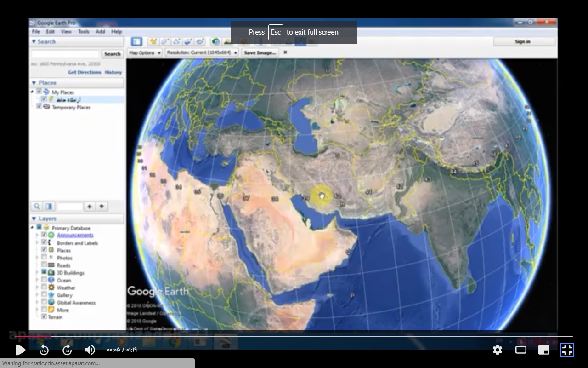This screenshot has height=368, width=588.
Task: Toggle the sidebar panel toolbar icon
Action: point(136,42)
